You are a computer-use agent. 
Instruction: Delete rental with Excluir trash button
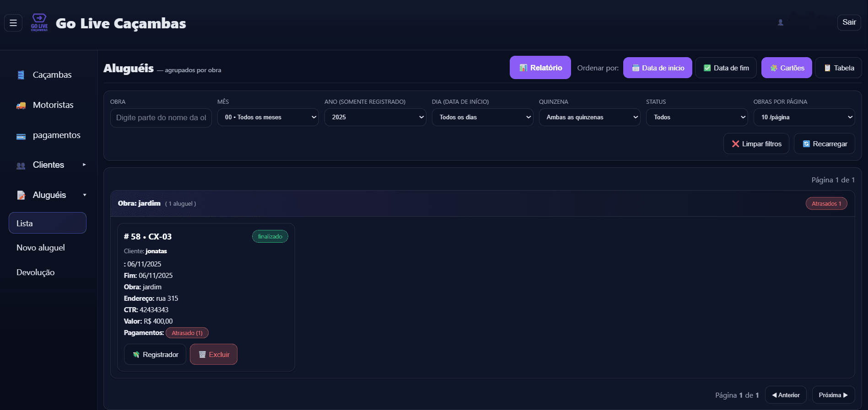[x=214, y=354]
